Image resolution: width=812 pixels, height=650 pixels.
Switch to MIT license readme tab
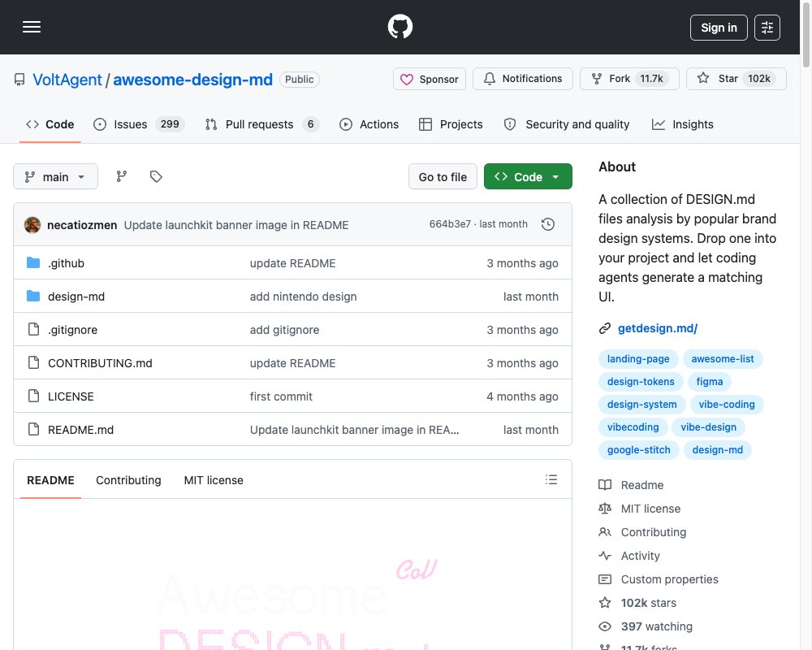pyautogui.click(x=214, y=480)
